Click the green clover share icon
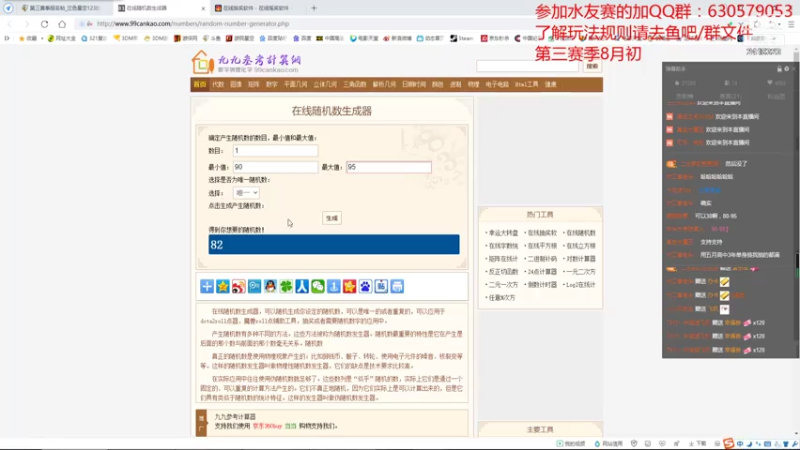800x450 pixels. point(286,286)
